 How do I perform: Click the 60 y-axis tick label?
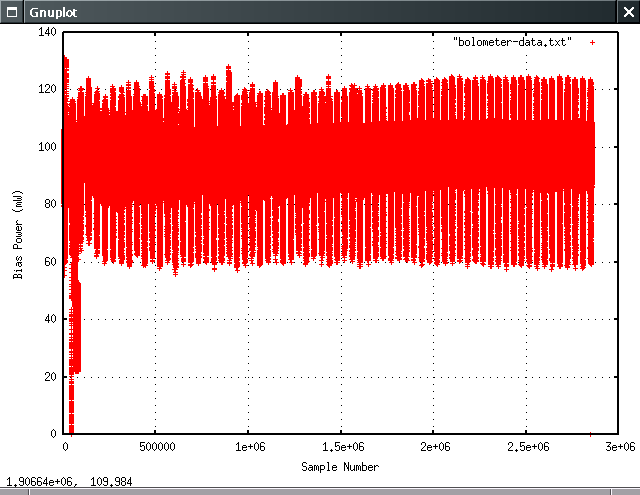point(51,262)
